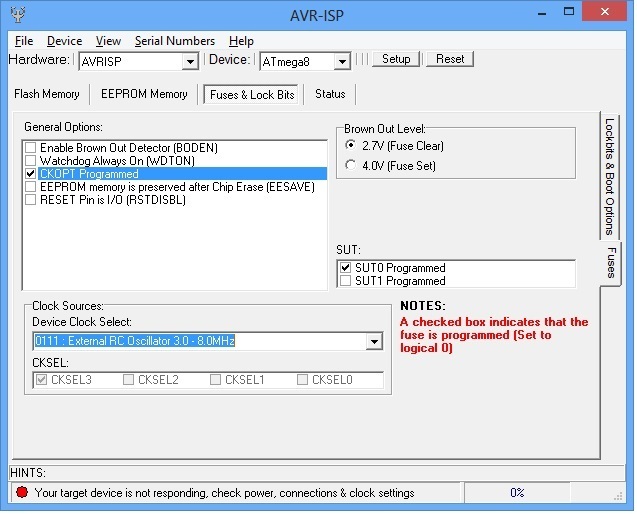
Task: Enable Brown Out Detector (BODEN) checkbox
Action: pos(30,147)
